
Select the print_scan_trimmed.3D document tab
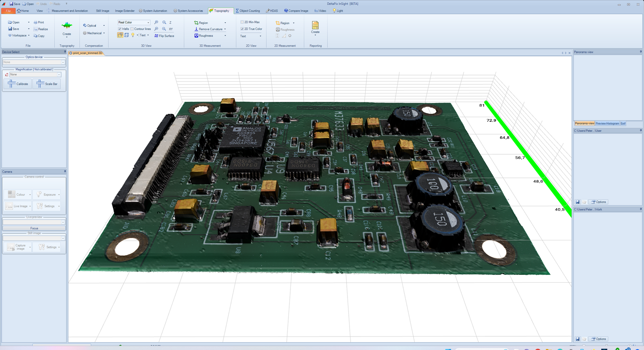coord(87,53)
